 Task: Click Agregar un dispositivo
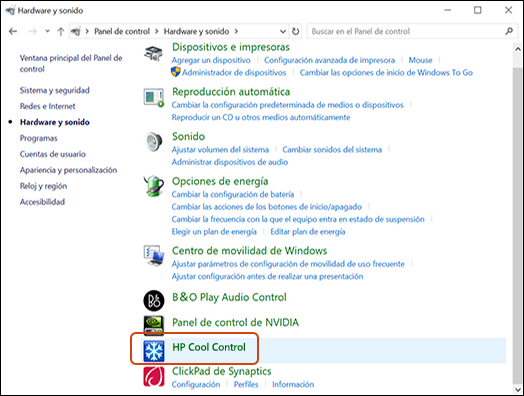click(x=211, y=60)
